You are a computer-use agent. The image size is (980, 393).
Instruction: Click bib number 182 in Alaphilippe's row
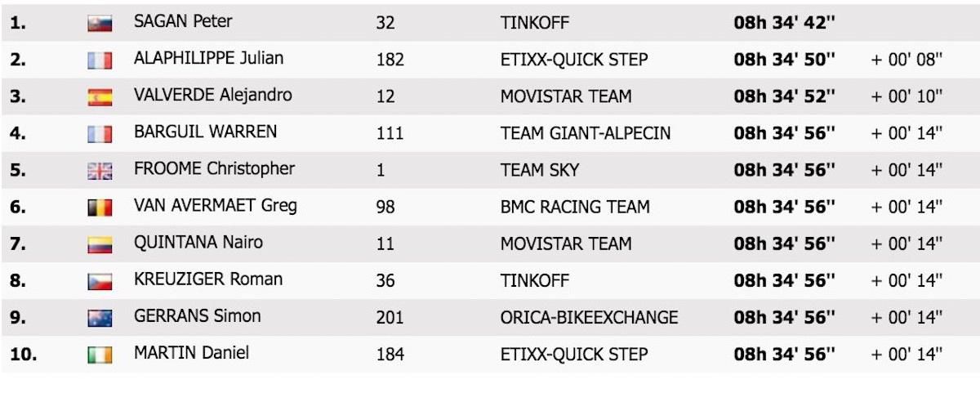click(390, 60)
